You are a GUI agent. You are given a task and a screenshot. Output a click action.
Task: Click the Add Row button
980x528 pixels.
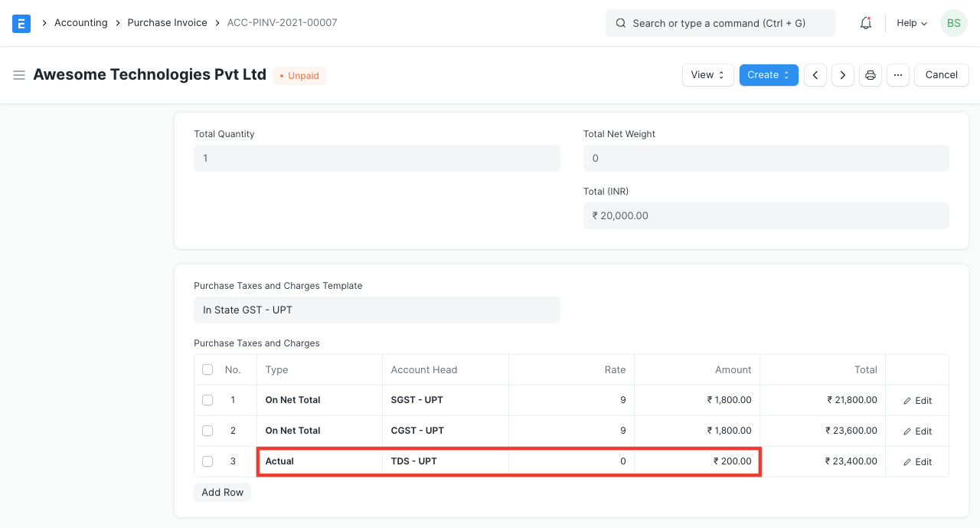(x=222, y=492)
